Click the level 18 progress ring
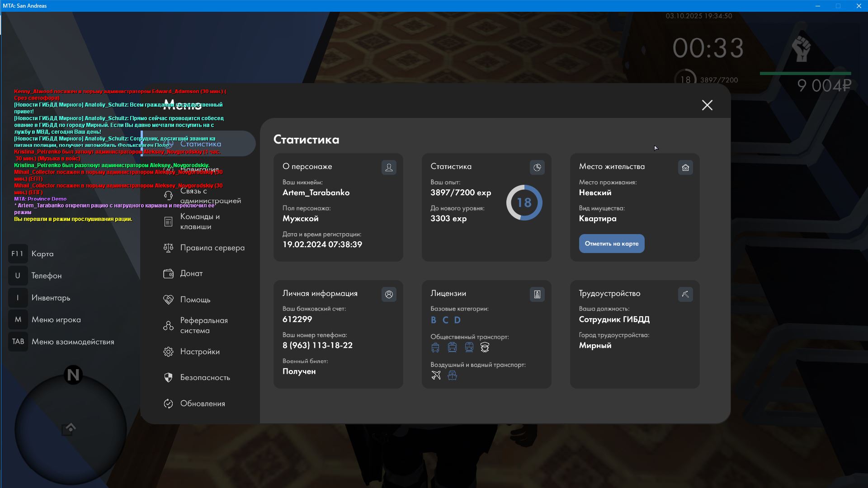This screenshot has width=868, height=488. tap(524, 203)
